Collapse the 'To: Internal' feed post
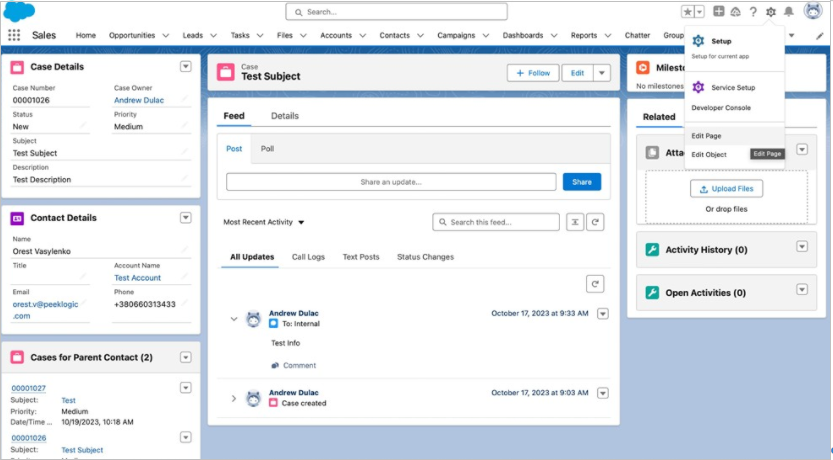833x460 pixels. tap(234, 319)
